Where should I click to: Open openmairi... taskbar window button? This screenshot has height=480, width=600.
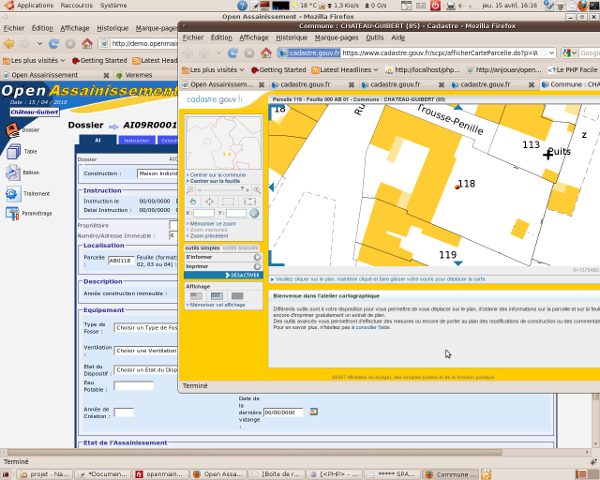click(161, 474)
